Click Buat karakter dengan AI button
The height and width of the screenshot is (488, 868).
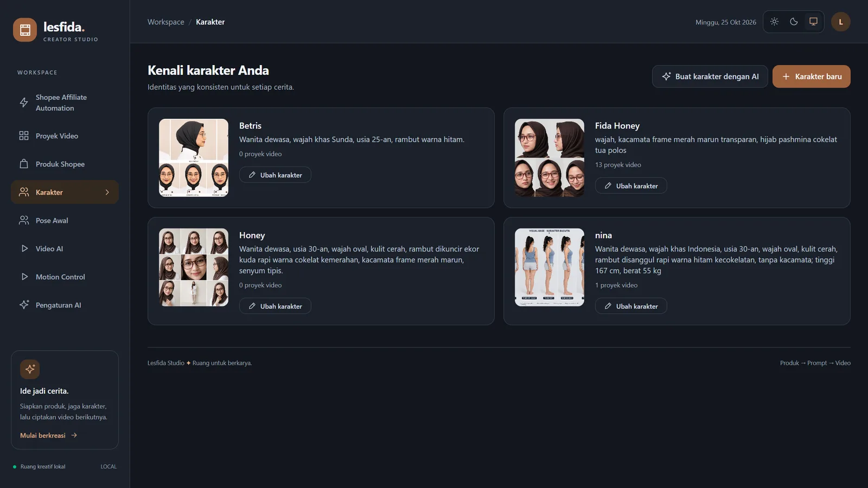tap(710, 76)
